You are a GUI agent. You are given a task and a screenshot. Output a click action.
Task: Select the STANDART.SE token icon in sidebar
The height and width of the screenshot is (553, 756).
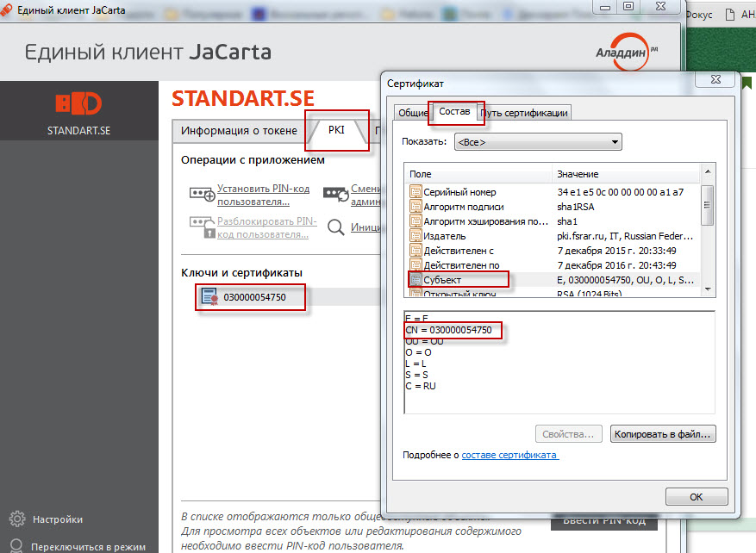[78, 103]
